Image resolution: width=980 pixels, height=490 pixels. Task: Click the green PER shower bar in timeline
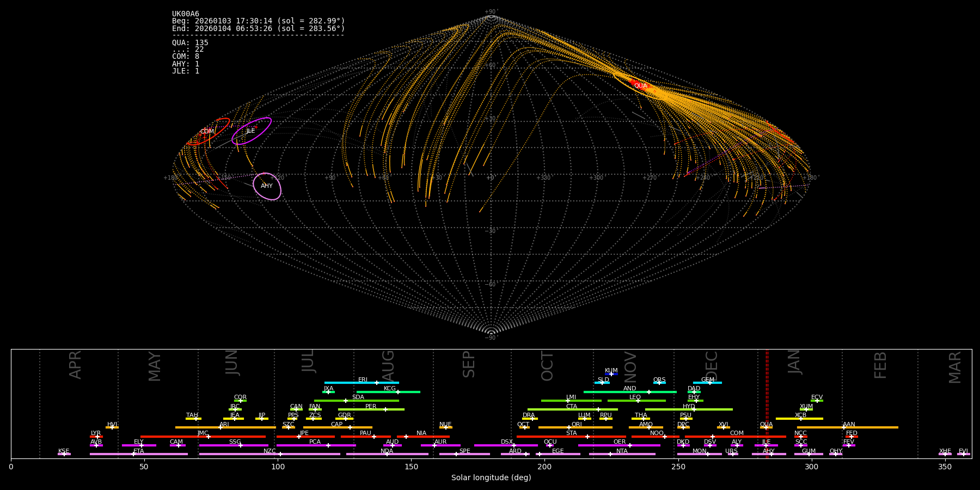tap(371, 409)
